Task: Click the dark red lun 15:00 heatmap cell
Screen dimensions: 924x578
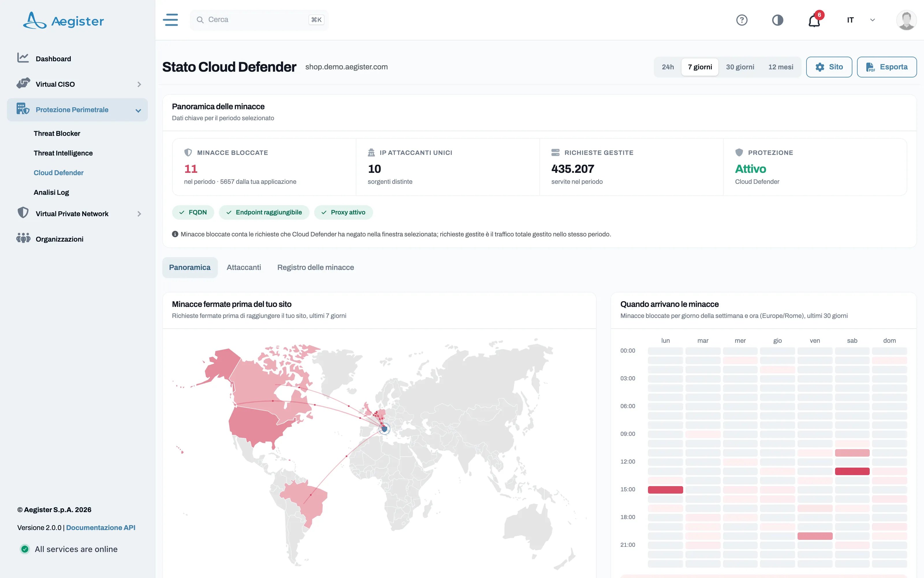Action: click(665, 490)
